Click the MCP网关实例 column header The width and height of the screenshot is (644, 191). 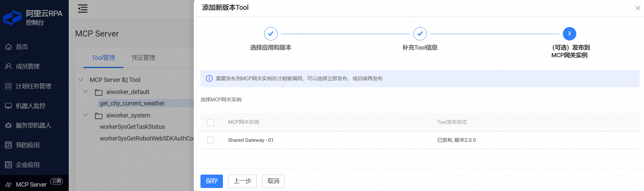click(243, 122)
